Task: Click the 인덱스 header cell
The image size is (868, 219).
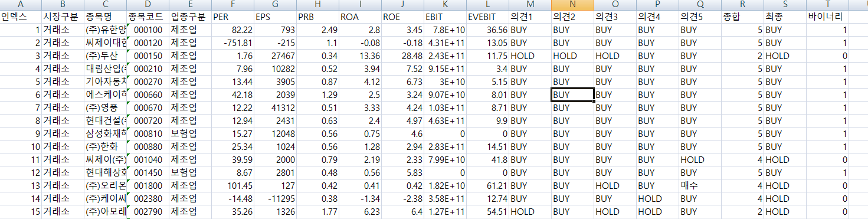Action: tap(21, 17)
